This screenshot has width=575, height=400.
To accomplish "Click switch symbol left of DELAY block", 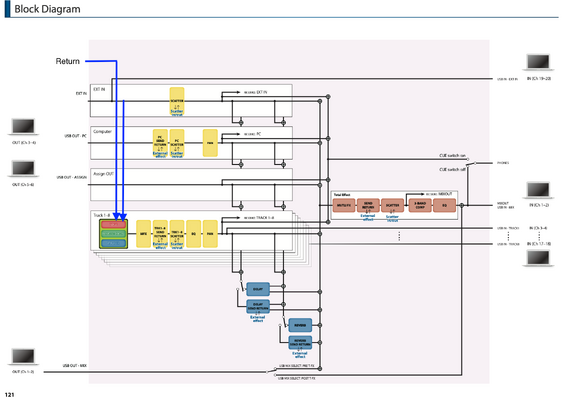I will [240, 286].
